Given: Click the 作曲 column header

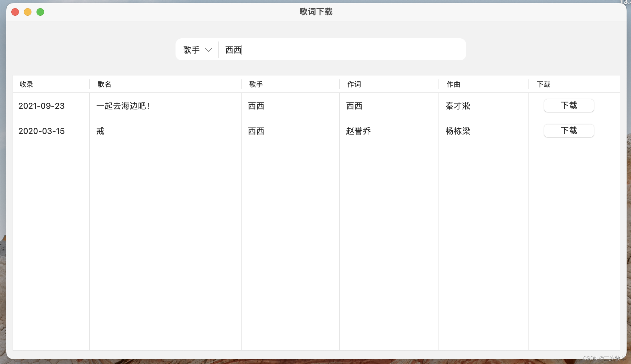Looking at the screenshot, I should 454,84.
